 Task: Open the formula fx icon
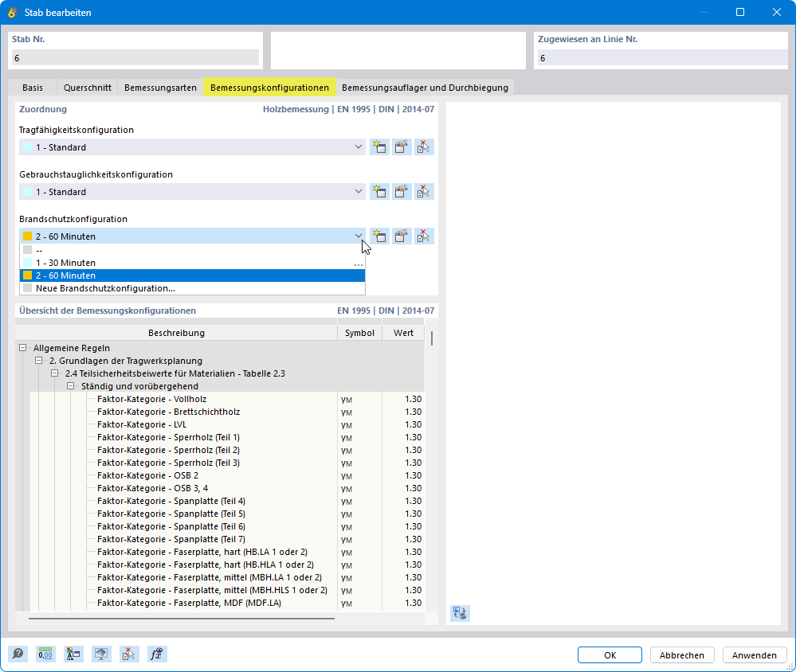click(157, 654)
